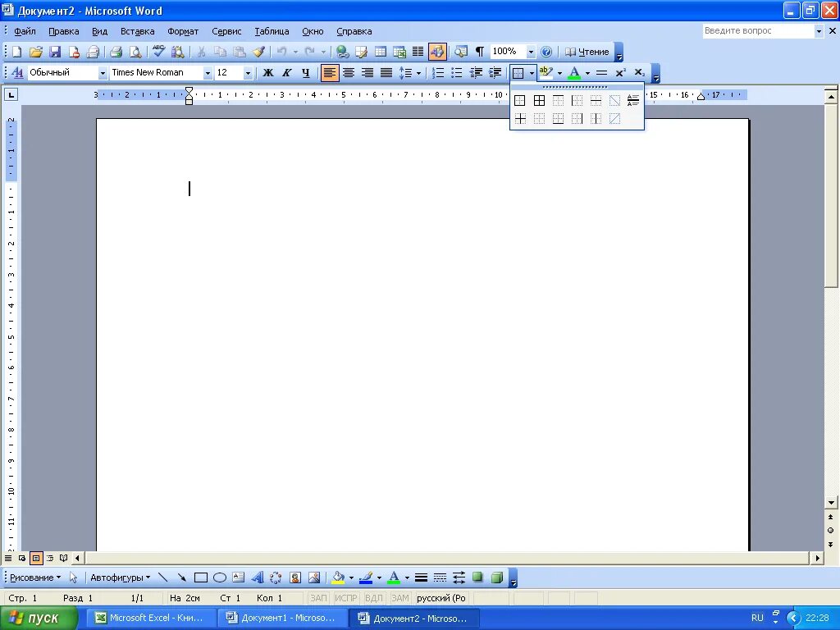Open the Вставка menu
Viewport: 840px width, 630px height.
click(137, 31)
